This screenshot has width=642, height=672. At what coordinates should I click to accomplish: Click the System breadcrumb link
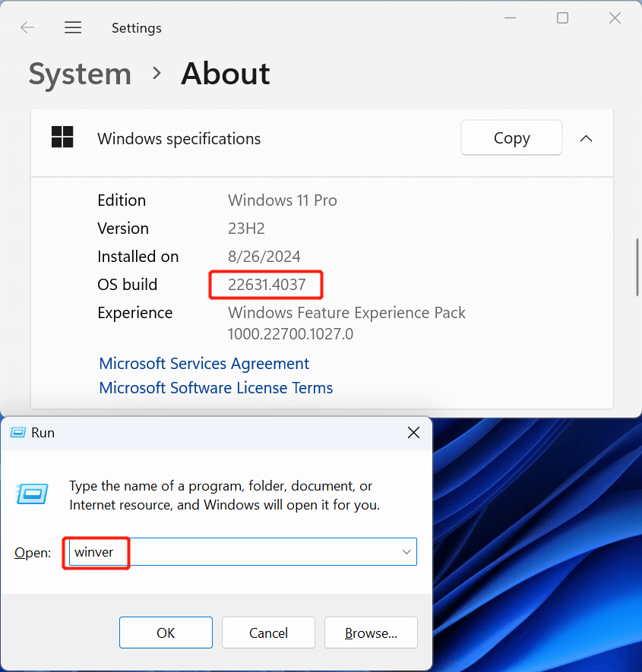[80, 74]
